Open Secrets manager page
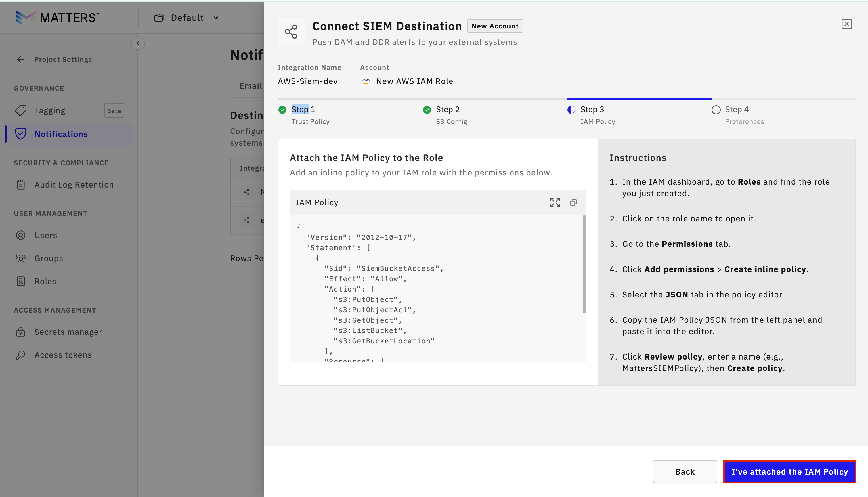 pos(68,332)
